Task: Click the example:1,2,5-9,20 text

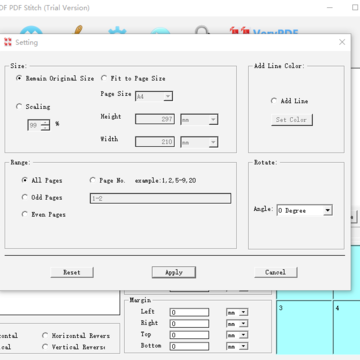Action: (165, 181)
